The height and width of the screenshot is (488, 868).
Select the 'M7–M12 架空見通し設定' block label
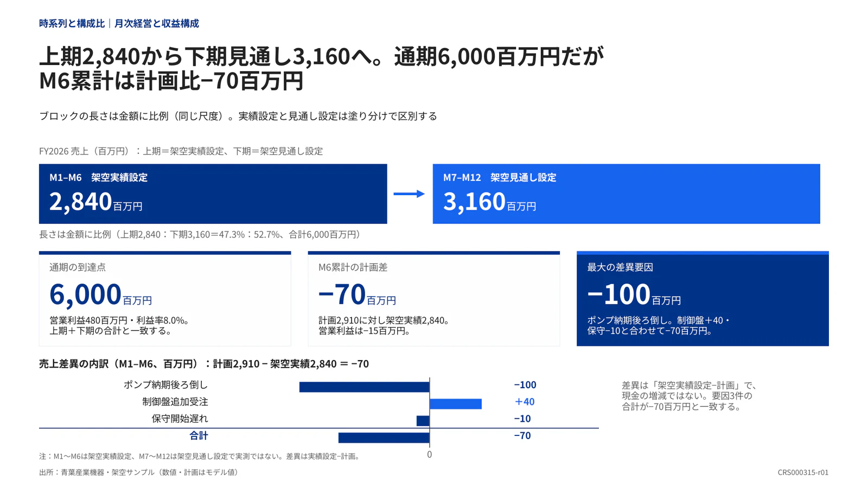click(x=500, y=177)
